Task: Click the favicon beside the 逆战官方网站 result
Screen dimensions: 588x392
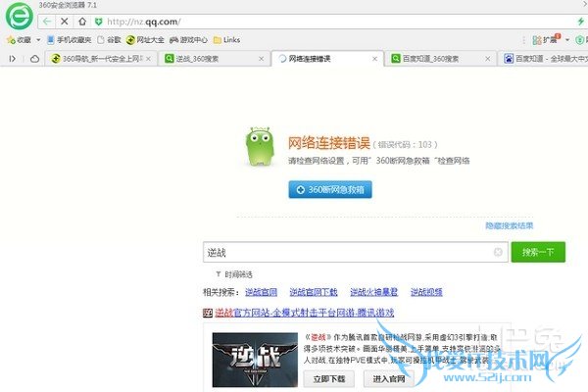Action: [208, 313]
